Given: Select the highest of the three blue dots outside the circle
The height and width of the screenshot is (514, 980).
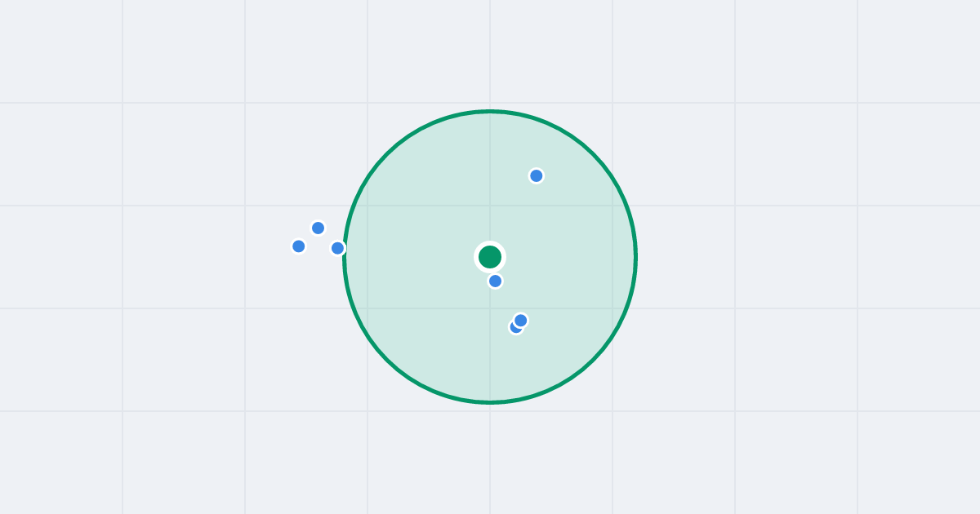Looking at the screenshot, I should [318, 228].
